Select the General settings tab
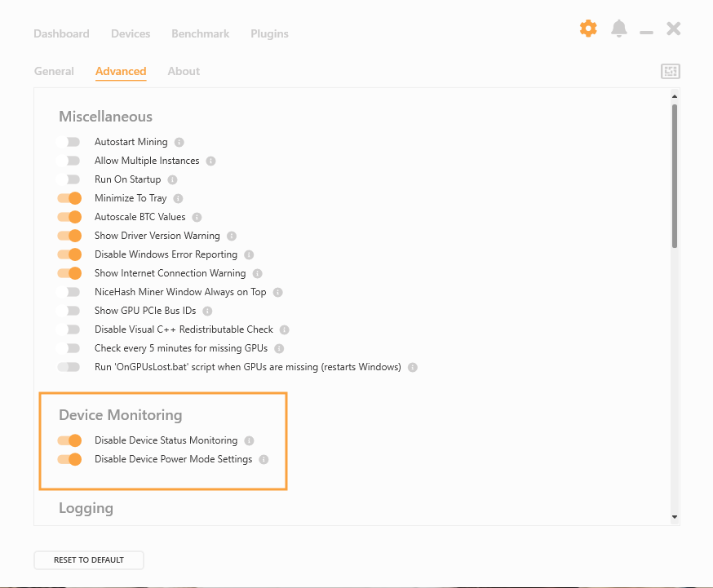Image resolution: width=713 pixels, height=588 pixels. click(54, 71)
